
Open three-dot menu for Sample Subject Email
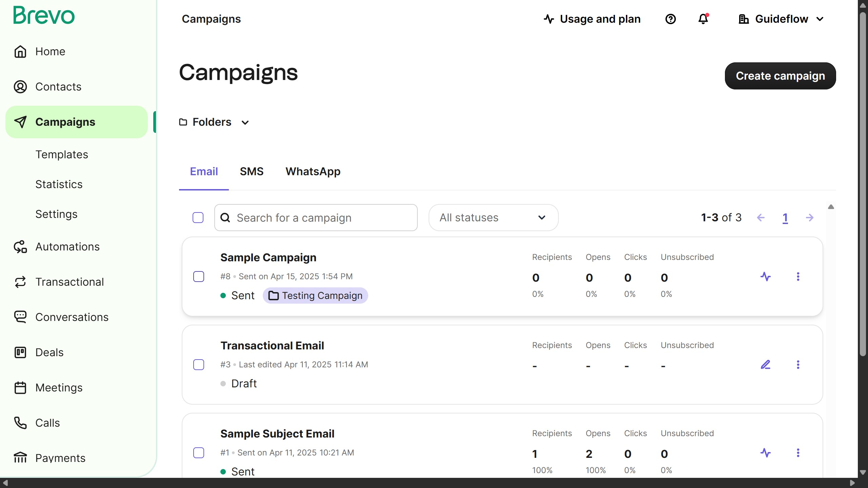[x=798, y=453]
